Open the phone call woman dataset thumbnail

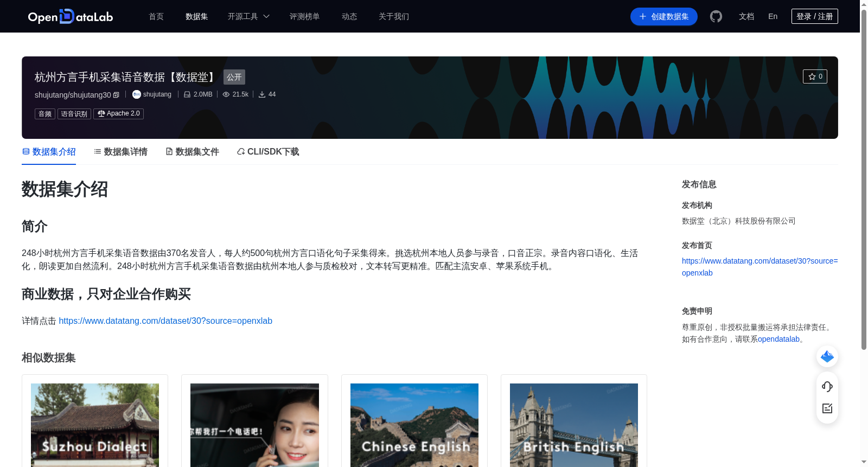coord(254,425)
